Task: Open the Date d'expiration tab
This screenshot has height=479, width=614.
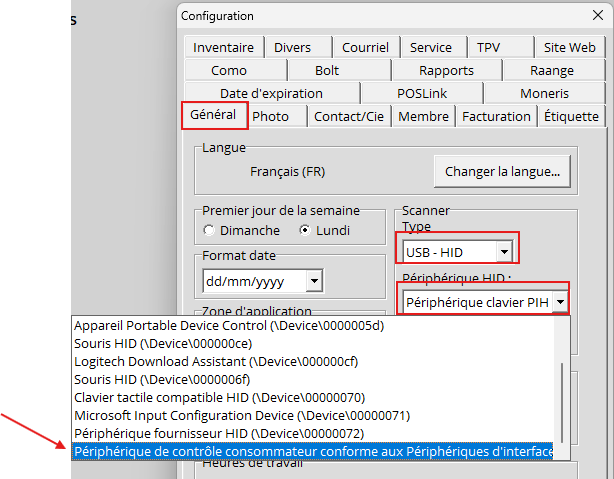Action: pyautogui.click(x=271, y=93)
